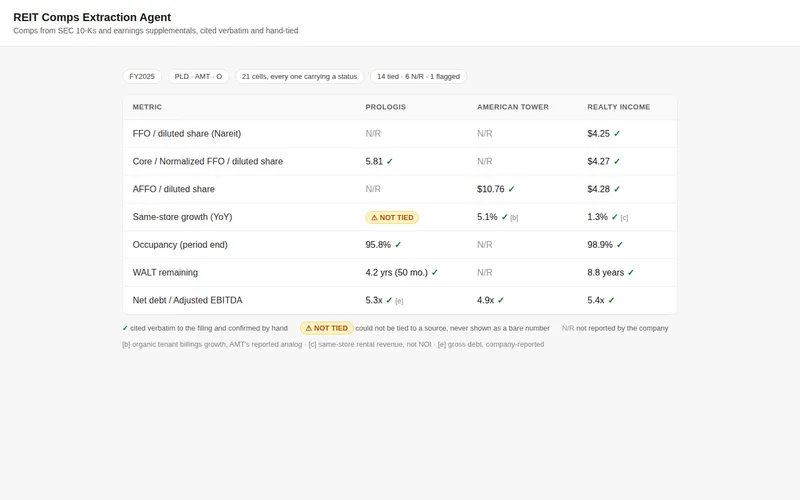This screenshot has width=800, height=500.
Task: Click the Realty Income column header
Action: pos(618,107)
